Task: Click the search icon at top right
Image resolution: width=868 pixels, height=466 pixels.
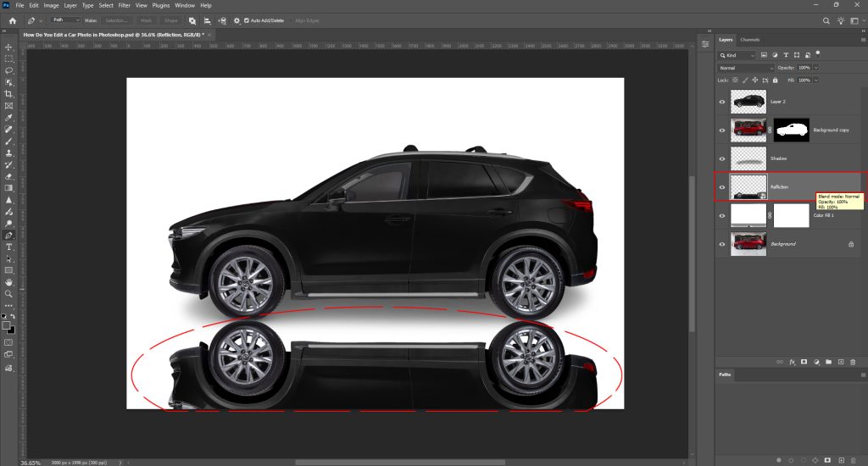Action: click(x=826, y=20)
